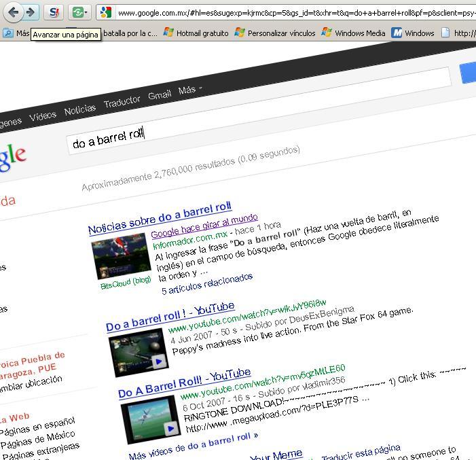Open 'Más videos de do a barrel roll' link
The width and height of the screenshot is (476, 460).
[194, 446]
